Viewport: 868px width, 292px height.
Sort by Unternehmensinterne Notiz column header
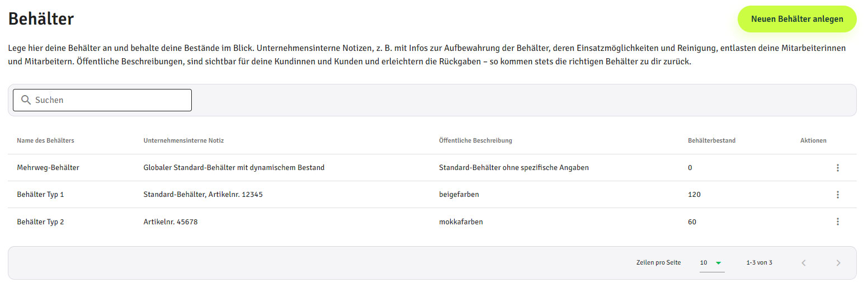pyautogui.click(x=183, y=140)
